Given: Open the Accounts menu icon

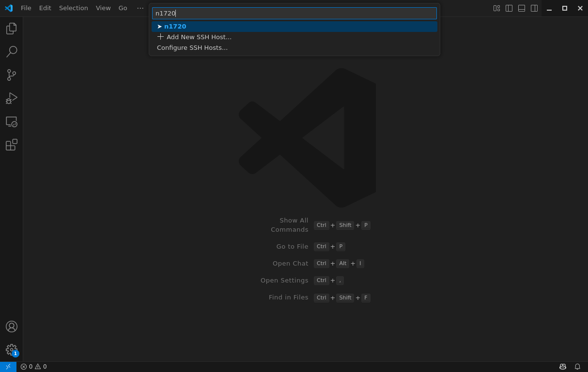Looking at the screenshot, I should pyautogui.click(x=12, y=327).
